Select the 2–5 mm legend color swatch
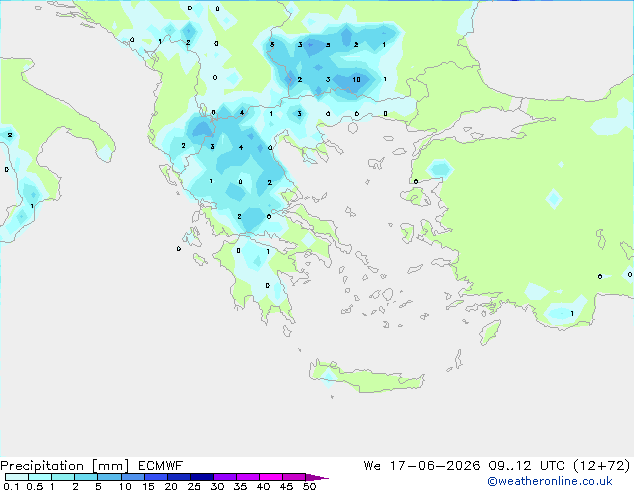634x490 pixels. tap(86, 477)
